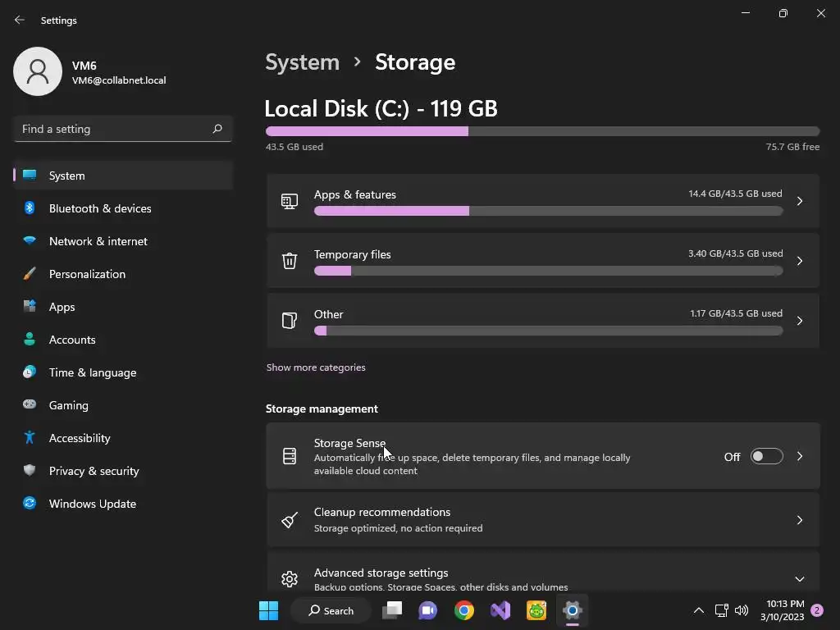Click the search magnifier in Find a setting
The image size is (840, 630).
[x=217, y=129]
